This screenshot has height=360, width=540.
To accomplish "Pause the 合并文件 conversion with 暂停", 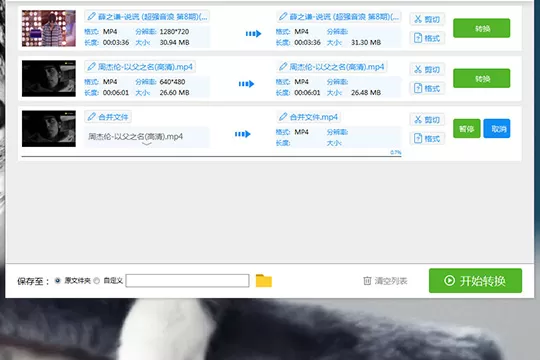I will 467,128.
